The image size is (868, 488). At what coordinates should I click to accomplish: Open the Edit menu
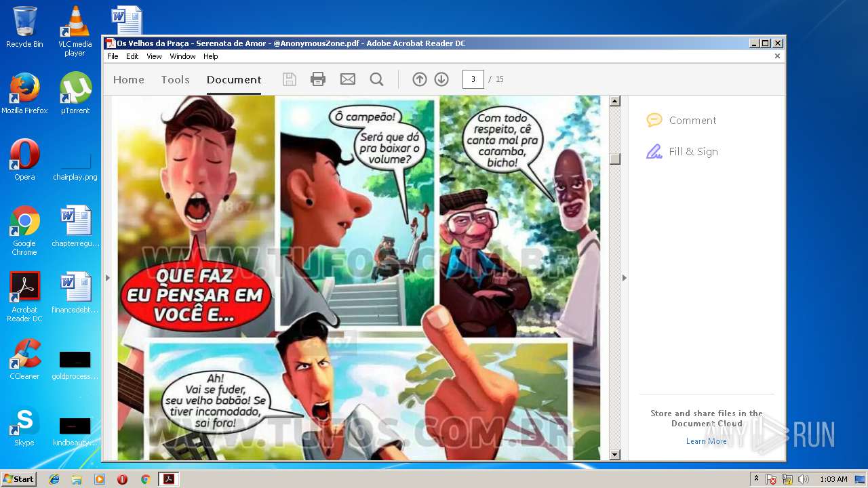click(132, 56)
